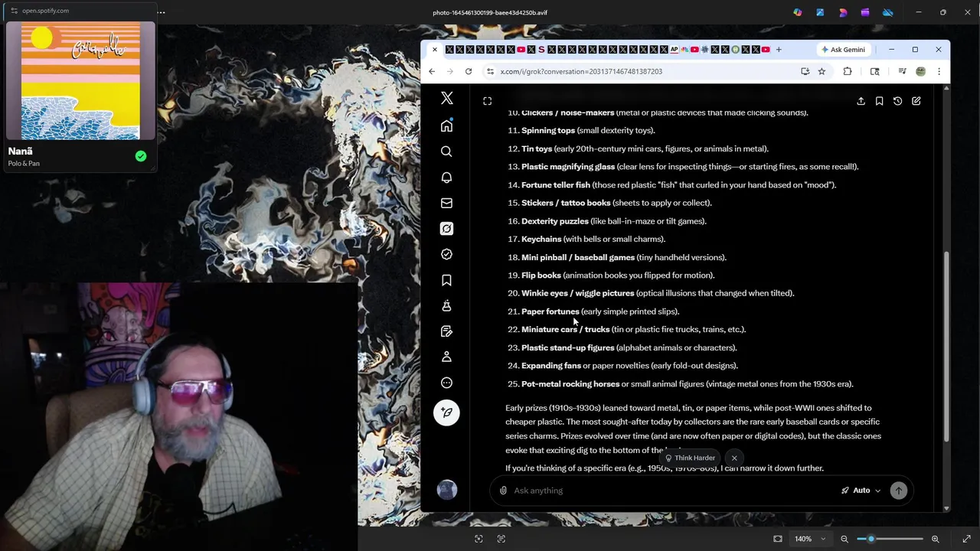Click the Ask Gemini button
980x551 pixels.
coord(843,50)
